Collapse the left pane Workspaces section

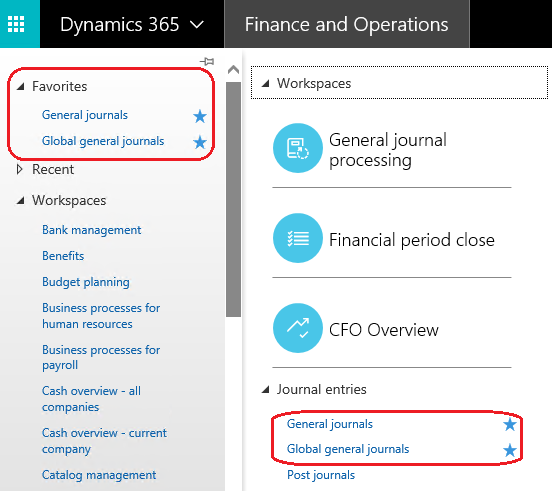(x=21, y=201)
